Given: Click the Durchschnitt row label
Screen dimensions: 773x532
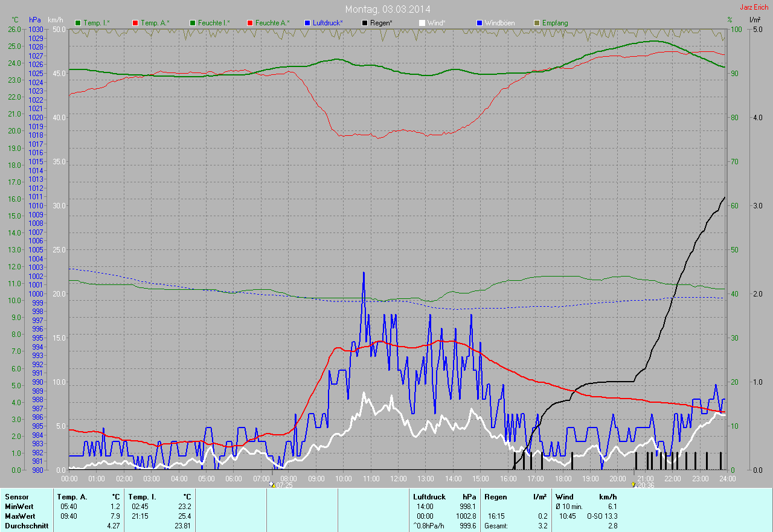Looking at the screenshot, I should tap(25, 526).
